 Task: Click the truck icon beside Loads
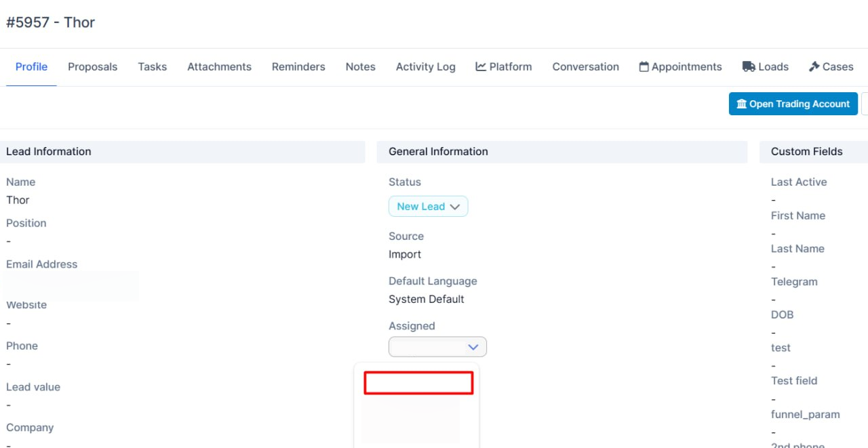point(749,66)
